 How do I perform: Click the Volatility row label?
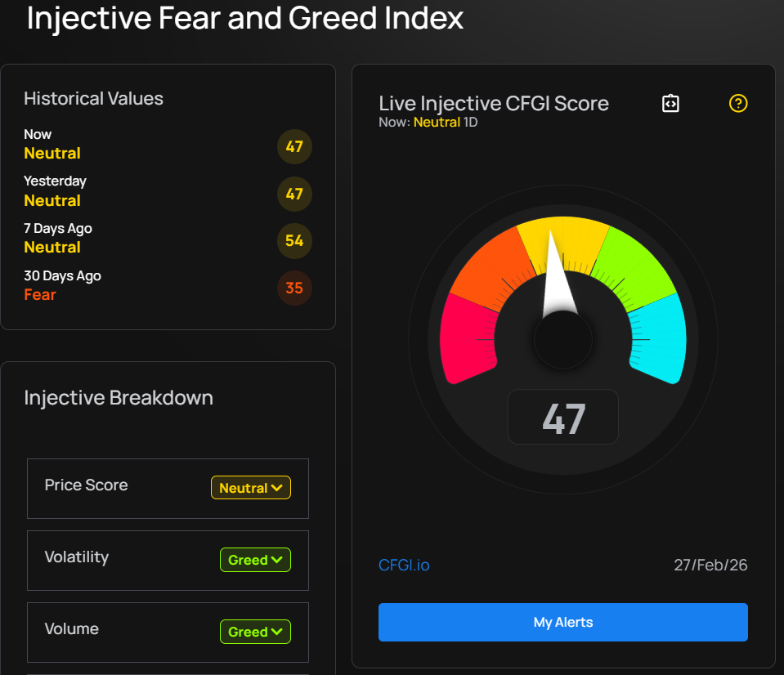[77, 557]
